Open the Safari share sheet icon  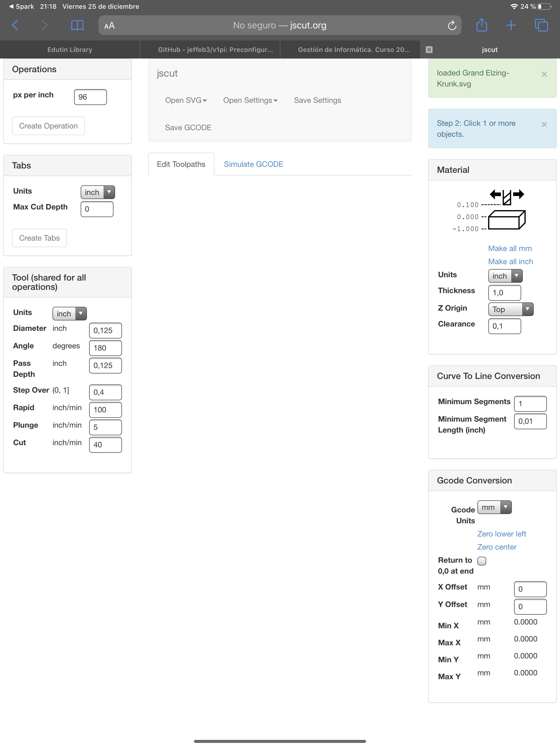482,25
